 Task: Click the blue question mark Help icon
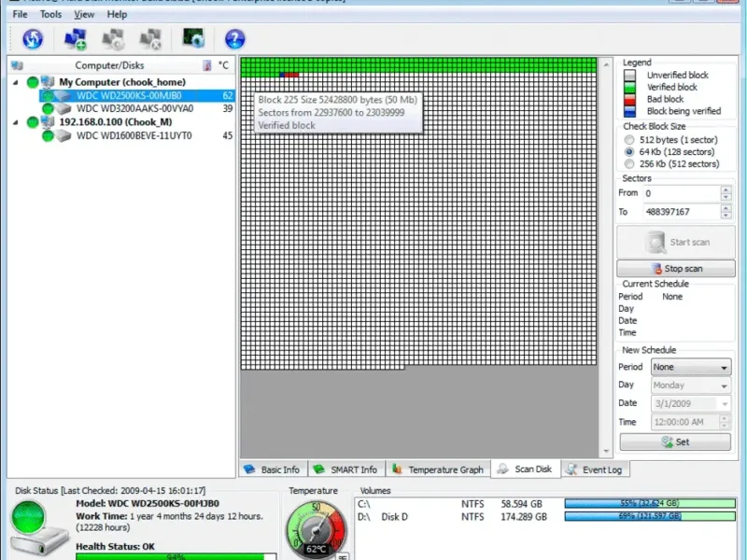(235, 39)
